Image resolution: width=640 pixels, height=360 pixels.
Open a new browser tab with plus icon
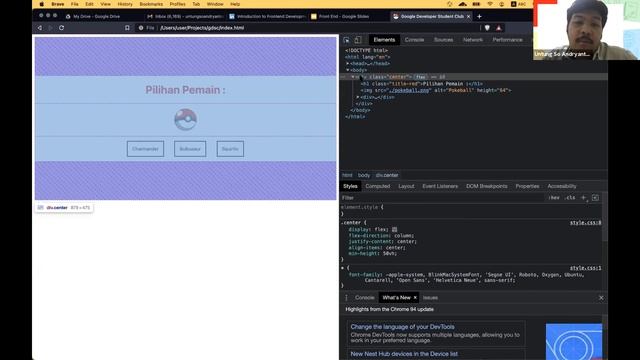pyautogui.click(x=479, y=16)
